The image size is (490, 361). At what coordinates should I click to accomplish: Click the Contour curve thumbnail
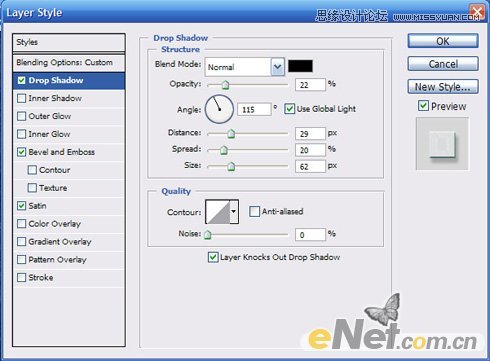(x=218, y=212)
